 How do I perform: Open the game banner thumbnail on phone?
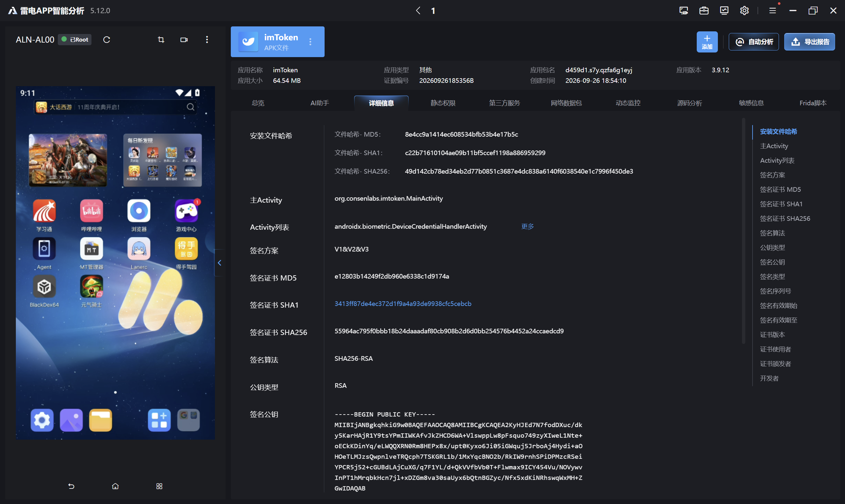[x=68, y=160]
